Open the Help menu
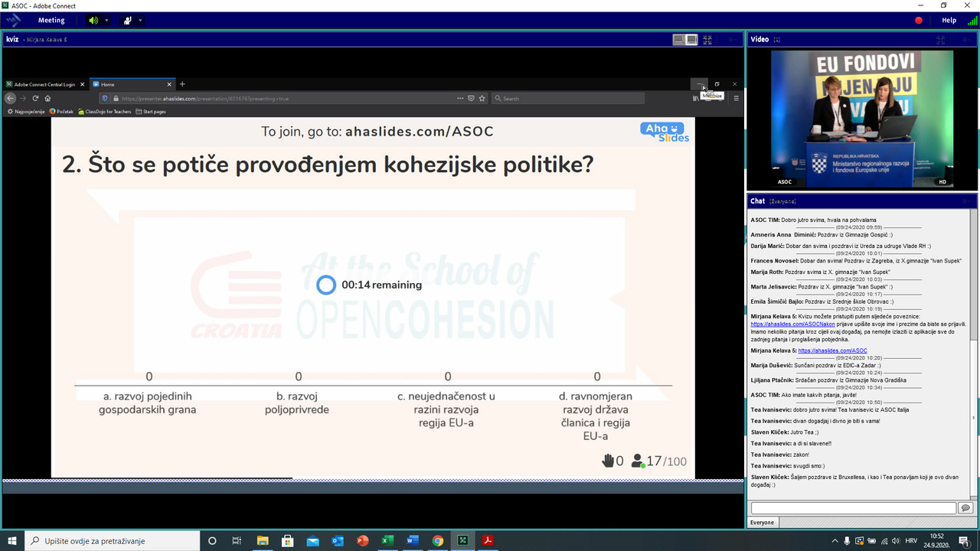The image size is (980, 551). 949,21
